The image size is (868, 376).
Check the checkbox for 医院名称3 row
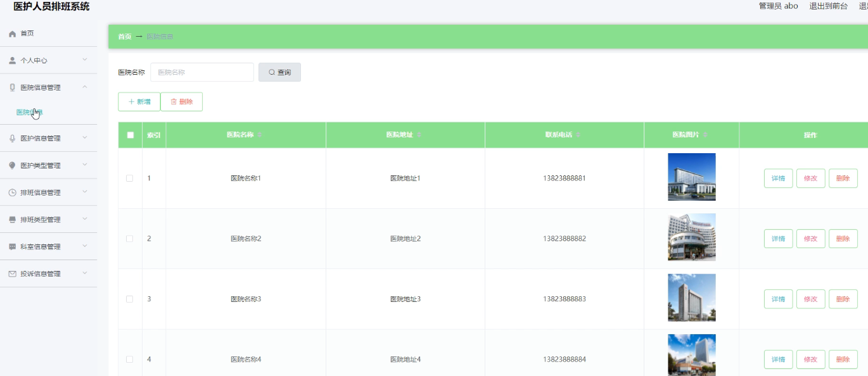(x=129, y=299)
